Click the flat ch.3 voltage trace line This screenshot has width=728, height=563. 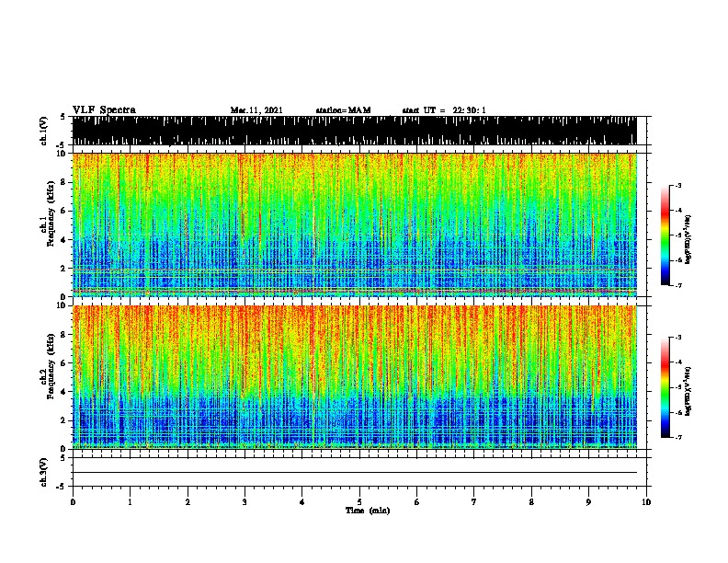click(x=354, y=473)
